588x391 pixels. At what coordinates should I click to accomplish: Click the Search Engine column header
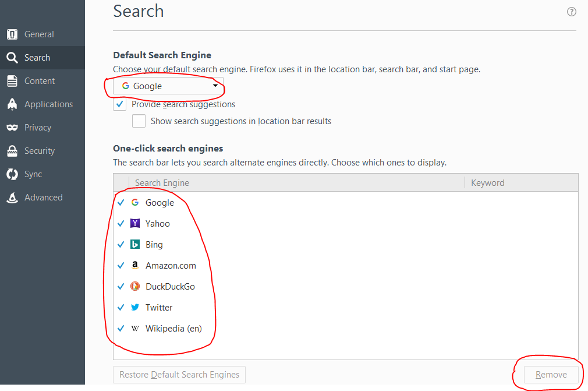click(297, 183)
